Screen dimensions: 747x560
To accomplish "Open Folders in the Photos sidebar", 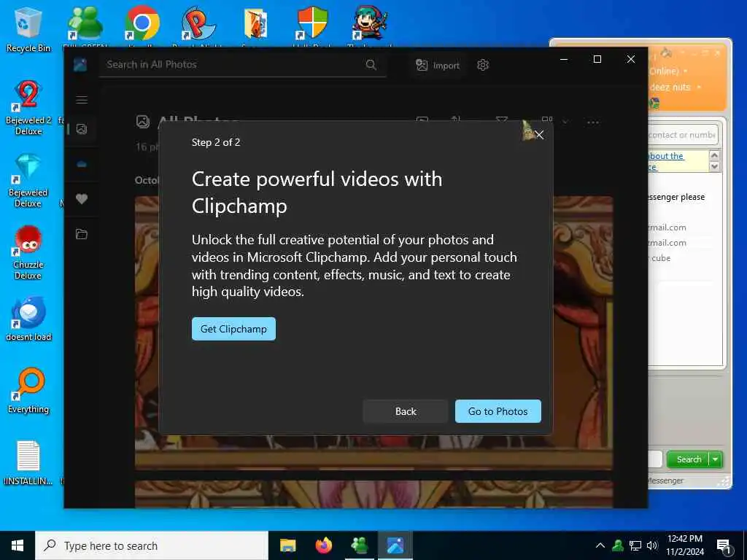I will (82, 234).
